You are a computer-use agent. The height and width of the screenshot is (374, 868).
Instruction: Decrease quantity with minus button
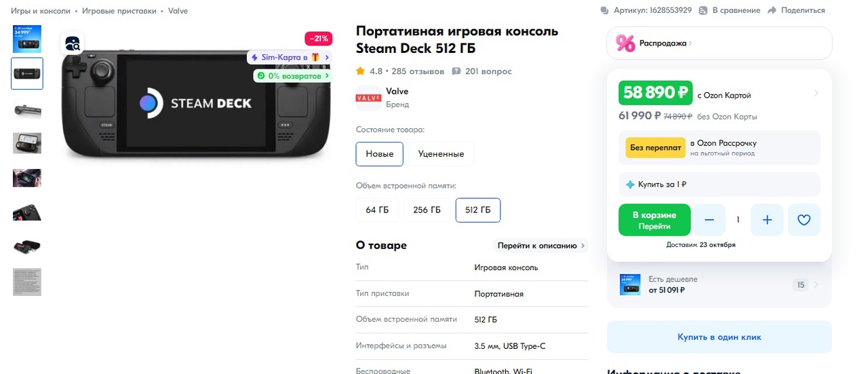(709, 220)
